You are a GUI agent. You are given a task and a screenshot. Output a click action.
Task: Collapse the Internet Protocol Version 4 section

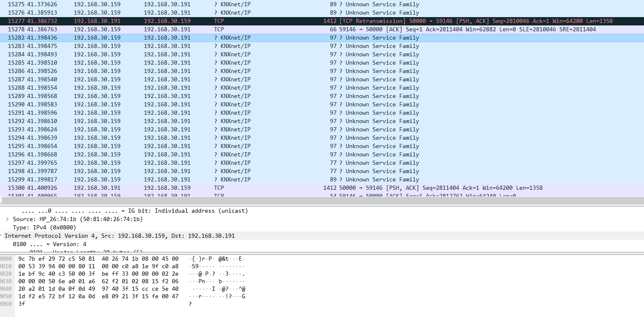point(1,236)
